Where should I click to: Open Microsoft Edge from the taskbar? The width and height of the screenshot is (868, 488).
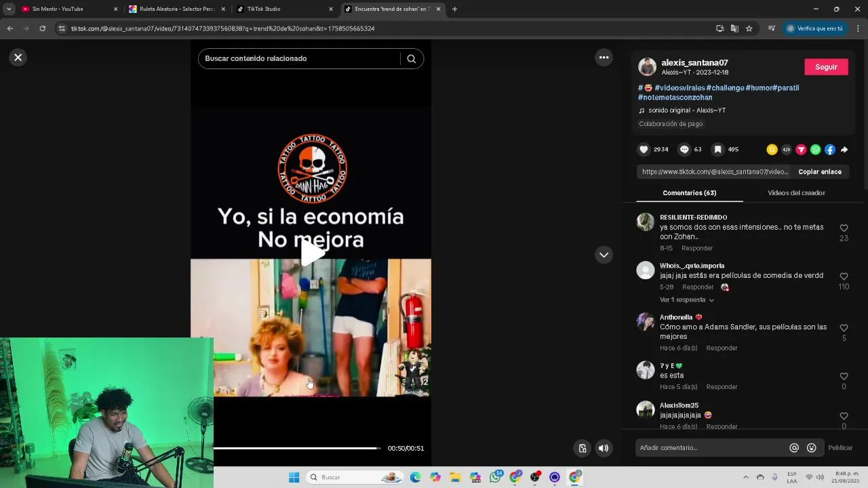[415, 477]
